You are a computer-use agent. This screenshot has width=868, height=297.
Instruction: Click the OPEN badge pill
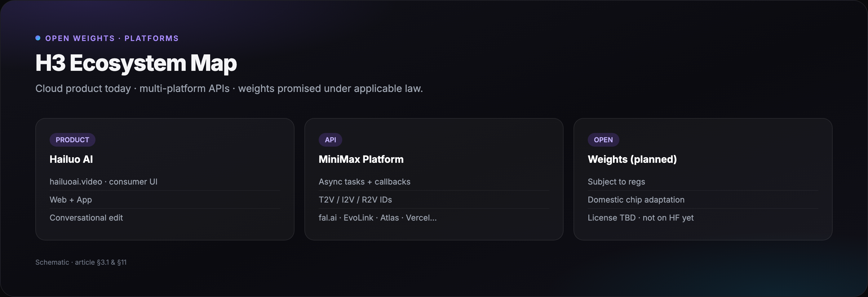coord(603,140)
